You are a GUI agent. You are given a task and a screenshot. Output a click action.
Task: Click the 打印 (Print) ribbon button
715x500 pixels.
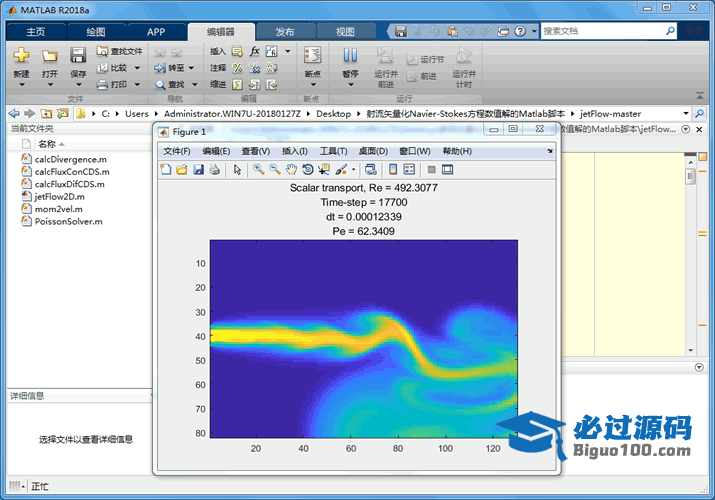[112, 84]
